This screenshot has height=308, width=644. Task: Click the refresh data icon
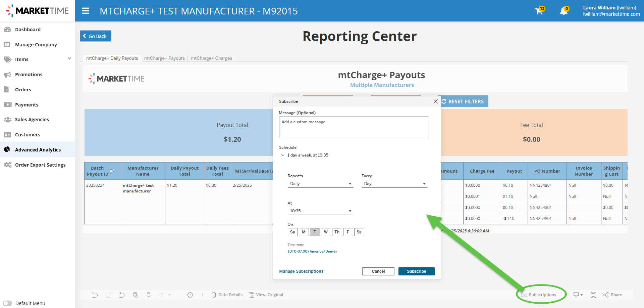(136, 295)
